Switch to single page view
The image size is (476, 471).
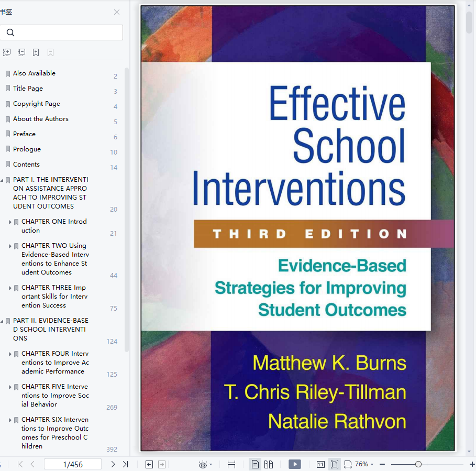[x=255, y=464]
